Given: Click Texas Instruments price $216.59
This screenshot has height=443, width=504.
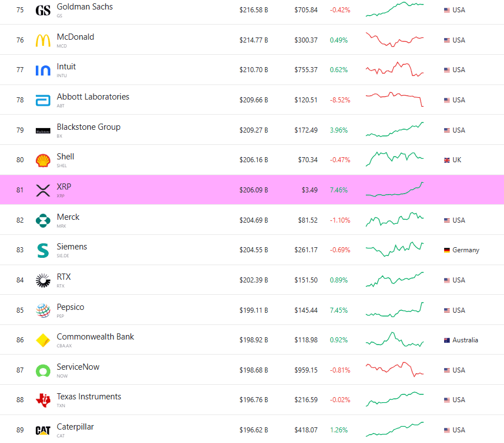Looking at the screenshot, I should 306,400.
